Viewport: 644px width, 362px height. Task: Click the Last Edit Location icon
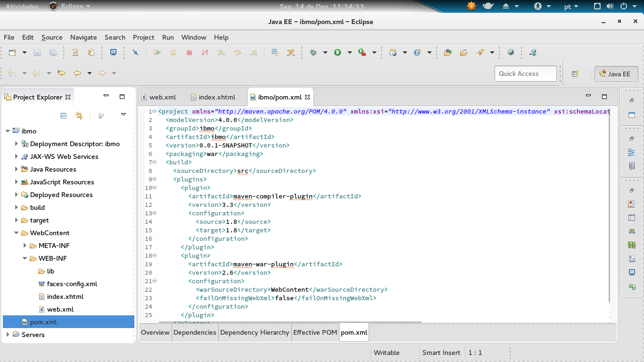coord(61,73)
